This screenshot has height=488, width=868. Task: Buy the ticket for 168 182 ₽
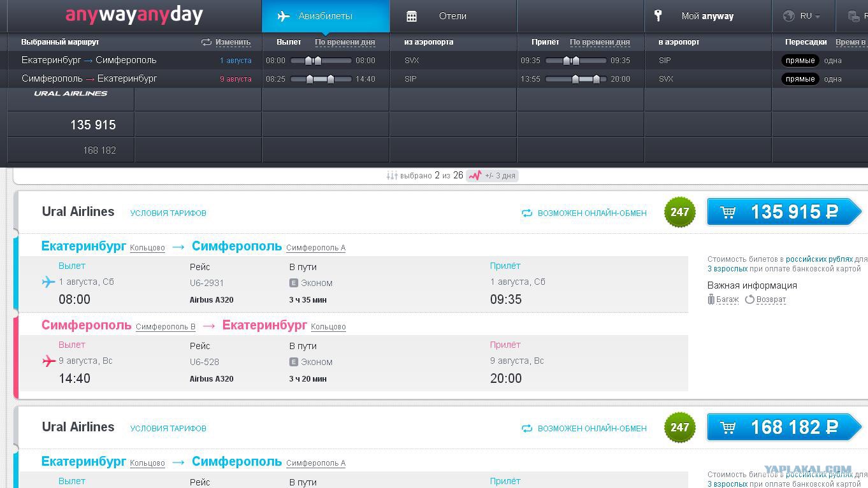(784, 427)
